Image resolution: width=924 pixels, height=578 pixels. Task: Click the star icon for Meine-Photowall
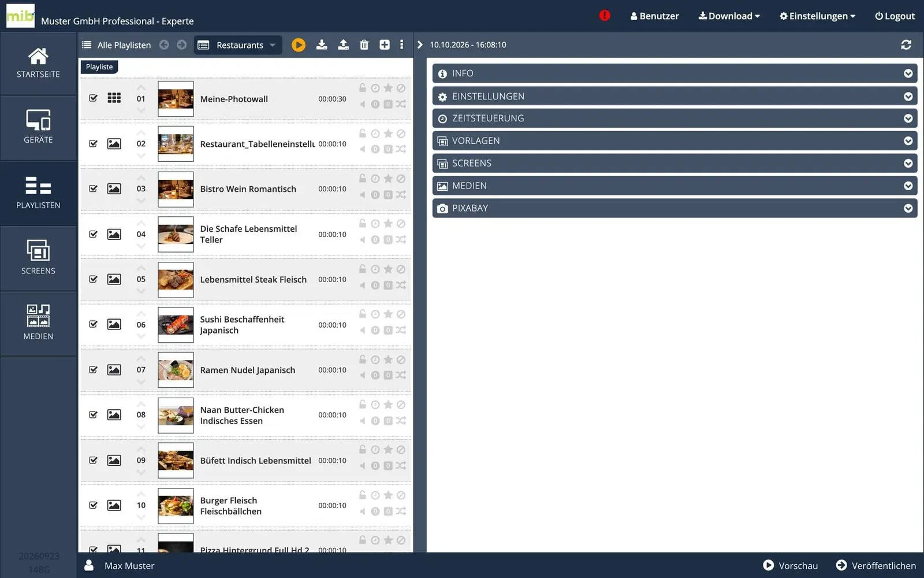(x=388, y=88)
